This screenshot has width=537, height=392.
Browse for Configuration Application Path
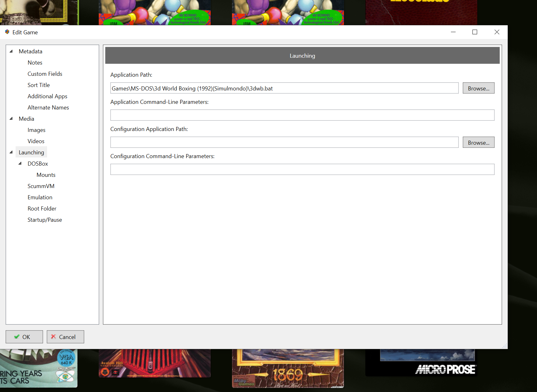point(478,143)
